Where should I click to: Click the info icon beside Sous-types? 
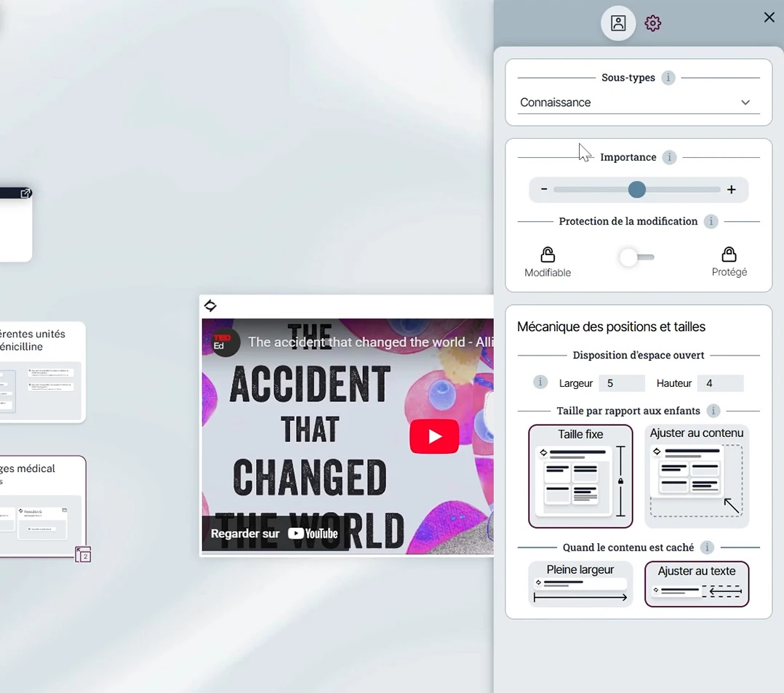[x=668, y=78]
